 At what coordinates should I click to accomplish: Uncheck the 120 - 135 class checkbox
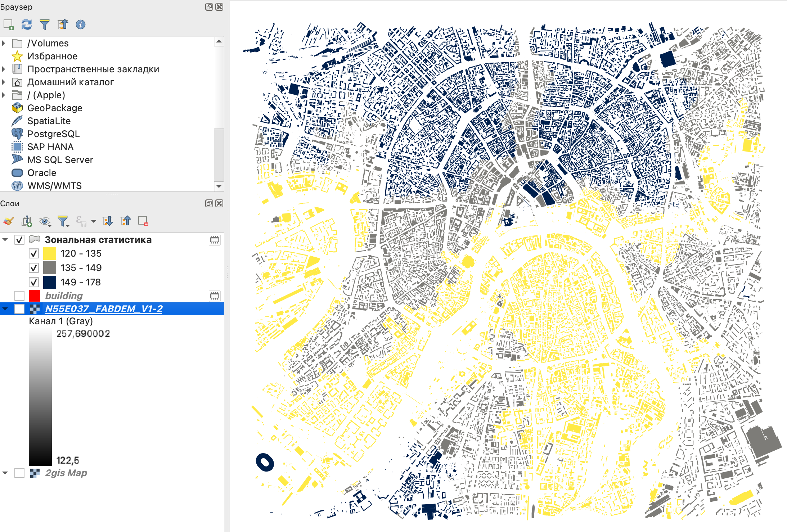34,253
